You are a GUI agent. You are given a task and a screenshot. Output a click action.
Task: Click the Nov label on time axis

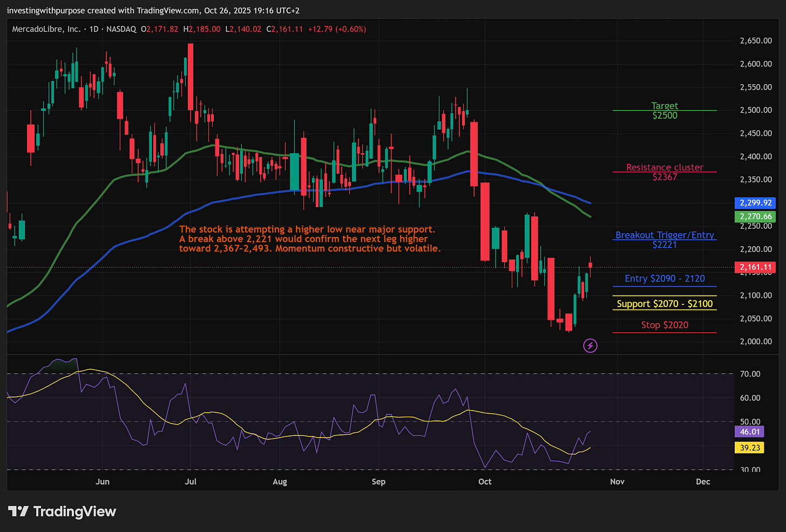(x=617, y=481)
